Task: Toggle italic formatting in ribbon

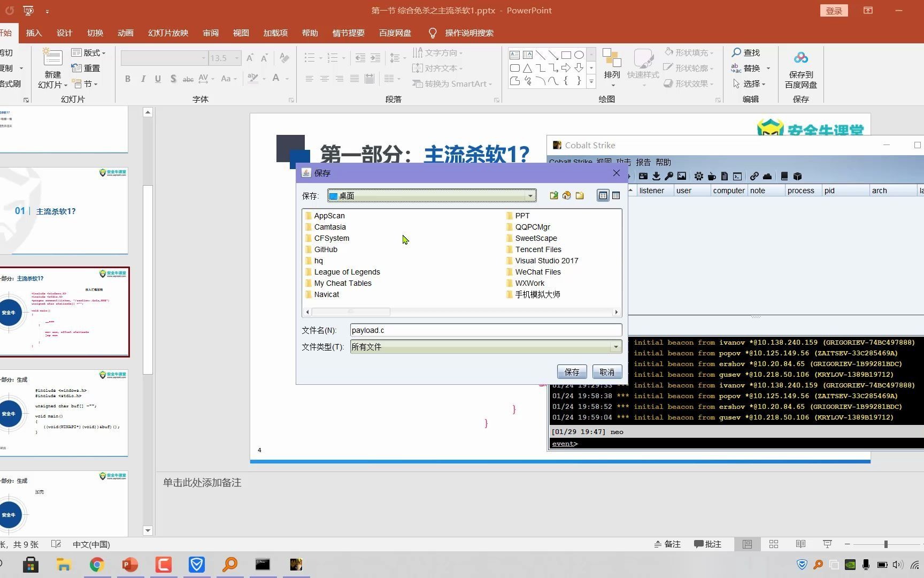Action: pos(143,79)
